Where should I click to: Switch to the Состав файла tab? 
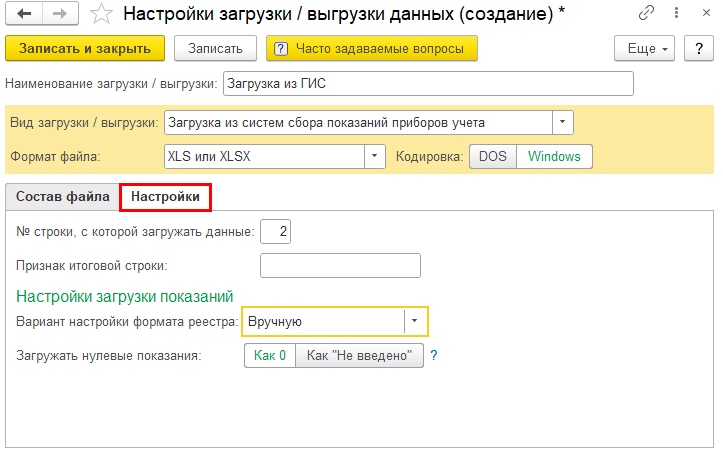pyautogui.click(x=63, y=196)
